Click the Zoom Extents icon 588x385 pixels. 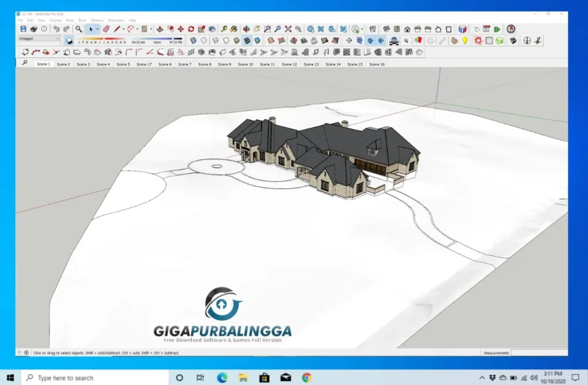click(x=288, y=29)
